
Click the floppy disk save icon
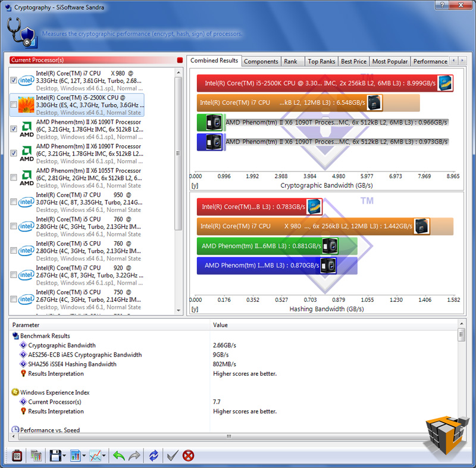click(x=55, y=455)
